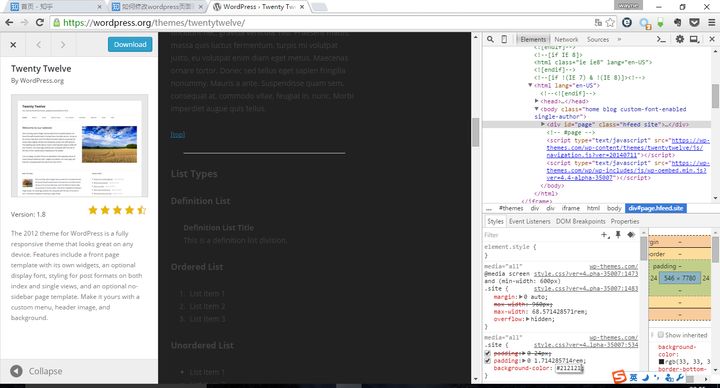Click the Pocket extension icon in the toolbar
The height and width of the screenshot is (388, 720).
coord(695,22)
